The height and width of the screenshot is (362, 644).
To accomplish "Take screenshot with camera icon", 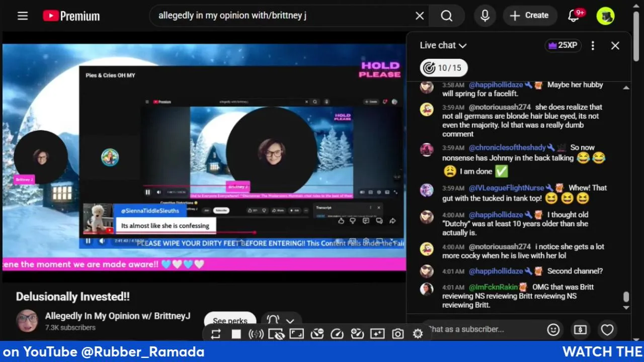I will (x=397, y=334).
